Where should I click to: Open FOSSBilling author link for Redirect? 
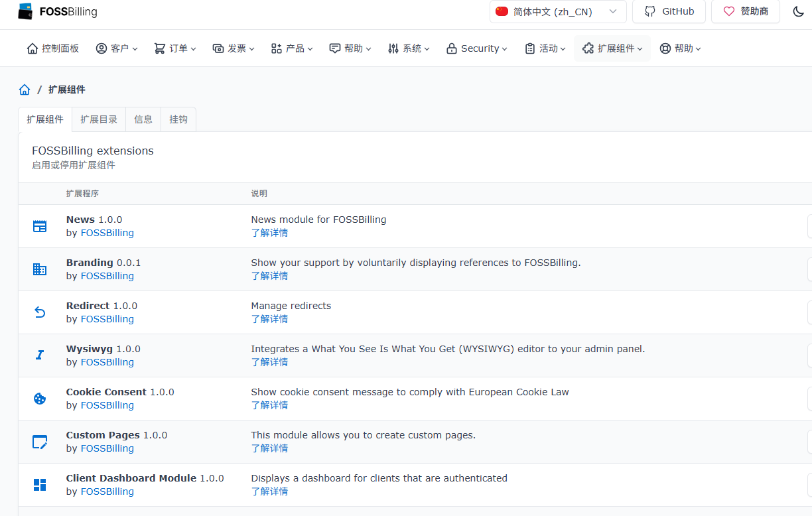107,319
